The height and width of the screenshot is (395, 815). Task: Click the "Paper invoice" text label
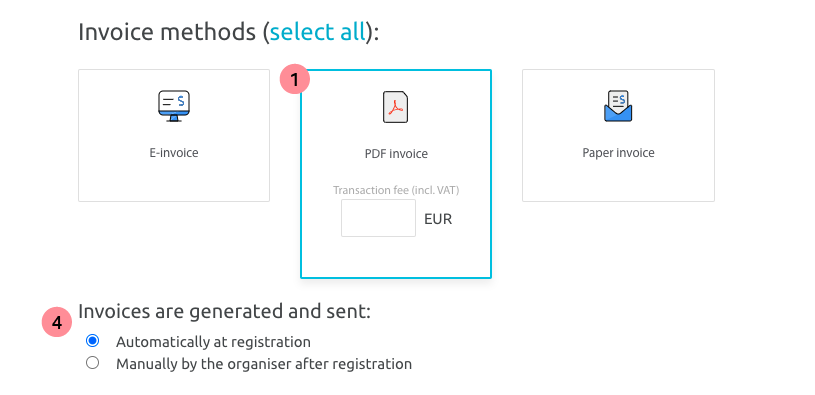(618, 153)
